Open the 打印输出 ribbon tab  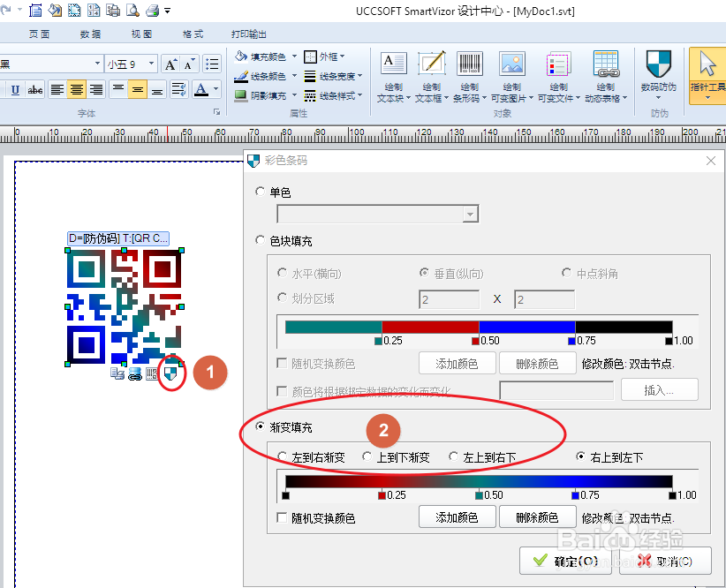point(249,34)
